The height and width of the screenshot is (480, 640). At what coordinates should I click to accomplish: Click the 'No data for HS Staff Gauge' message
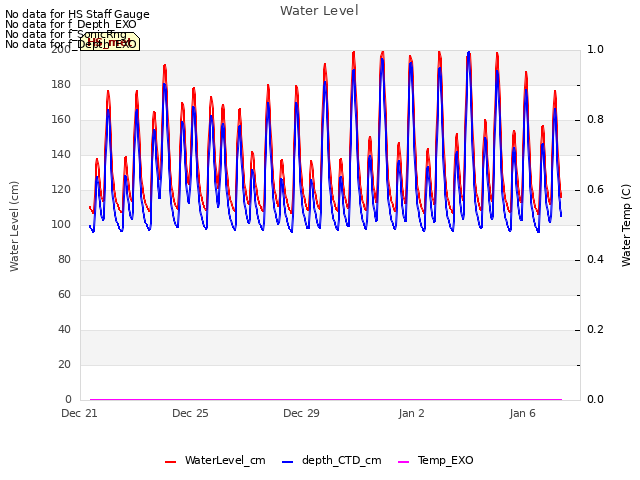tap(77, 14)
